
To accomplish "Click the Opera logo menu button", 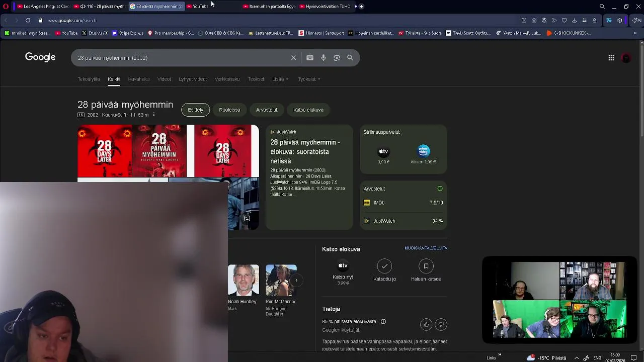I will (6, 7).
